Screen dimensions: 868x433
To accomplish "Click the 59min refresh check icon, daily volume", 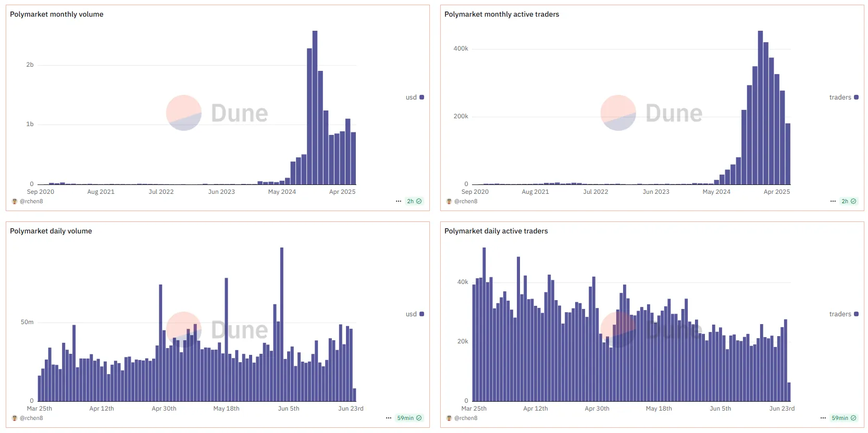I will tap(419, 418).
